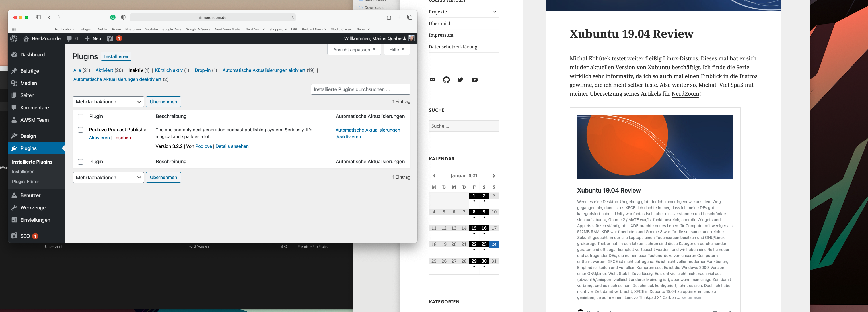
Task: Open the top Mehrfachaktionen dropdown
Action: pyautogui.click(x=108, y=102)
